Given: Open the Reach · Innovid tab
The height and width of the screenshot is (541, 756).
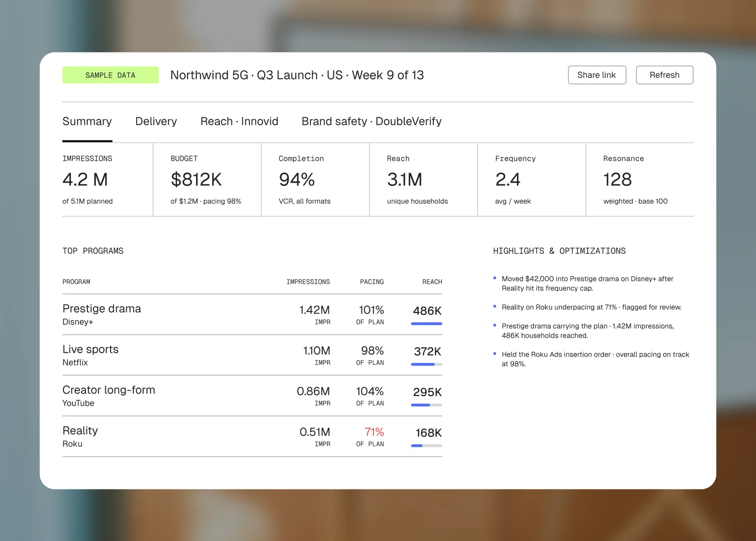Looking at the screenshot, I should point(239,122).
